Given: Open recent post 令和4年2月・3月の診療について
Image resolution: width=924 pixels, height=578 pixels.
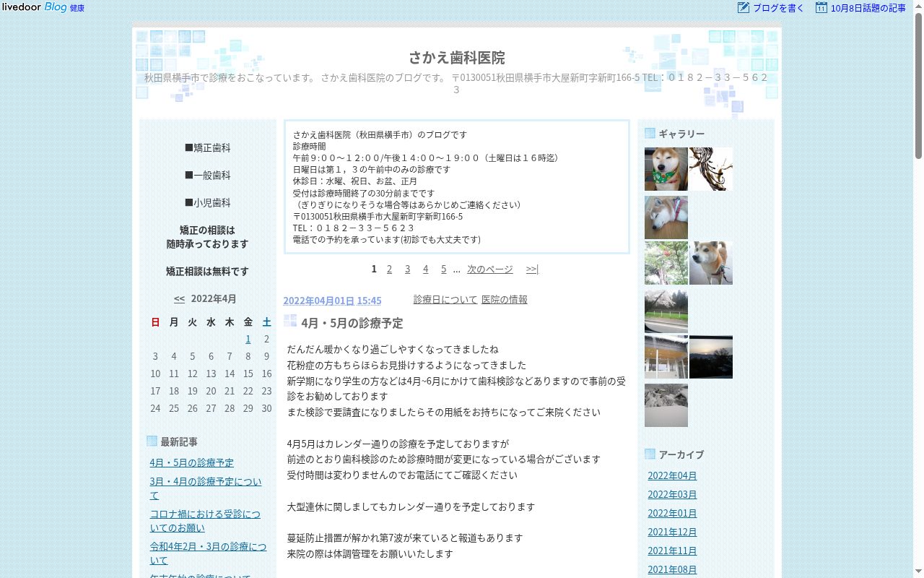Looking at the screenshot, I should [208, 553].
